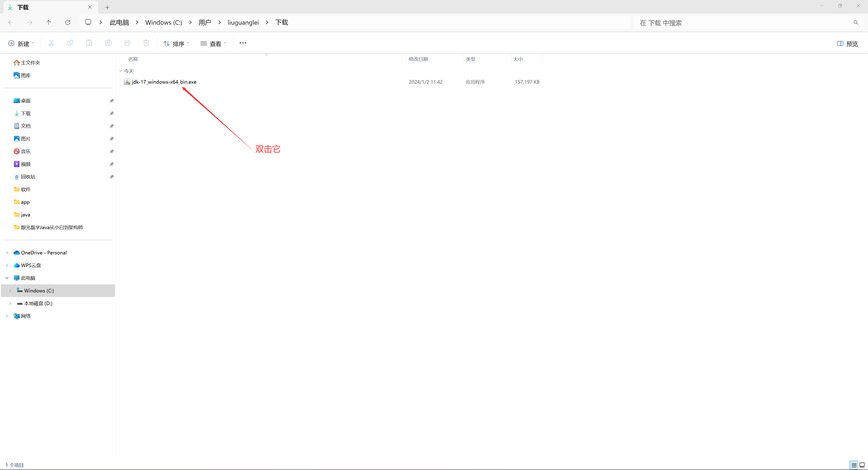Image resolution: width=868 pixels, height=470 pixels.
Task: Open 跟光磊学Java从小白到架构师 folder
Action: (48, 227)
